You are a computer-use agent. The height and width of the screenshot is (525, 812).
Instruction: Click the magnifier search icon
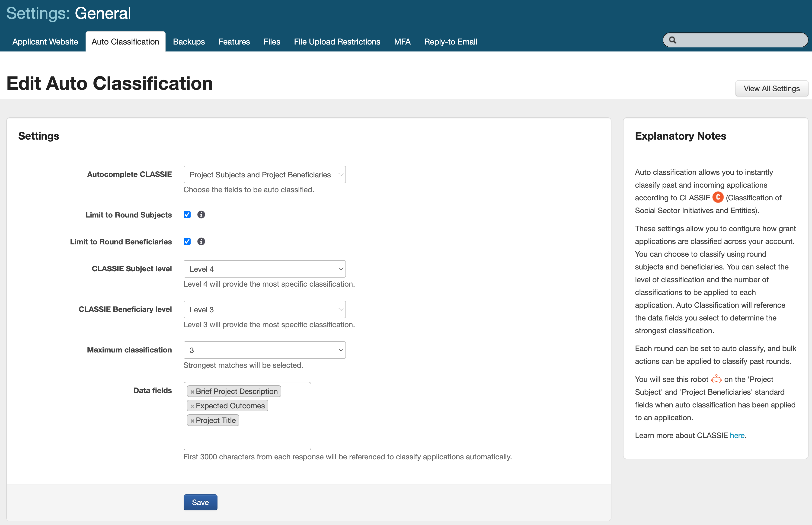(x=672, y=40)
